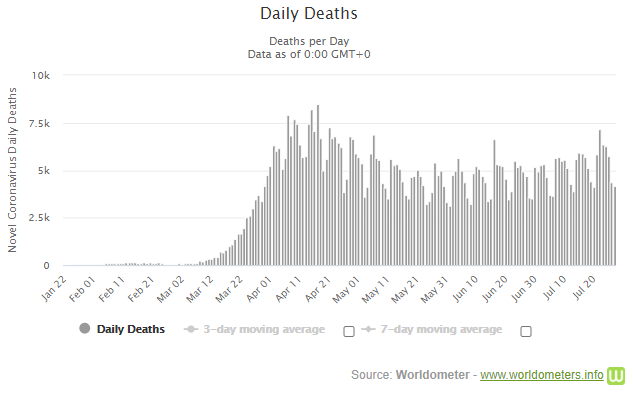Click the Apr 01 x-axis date label
633x396 pixels.
[259, 289]
